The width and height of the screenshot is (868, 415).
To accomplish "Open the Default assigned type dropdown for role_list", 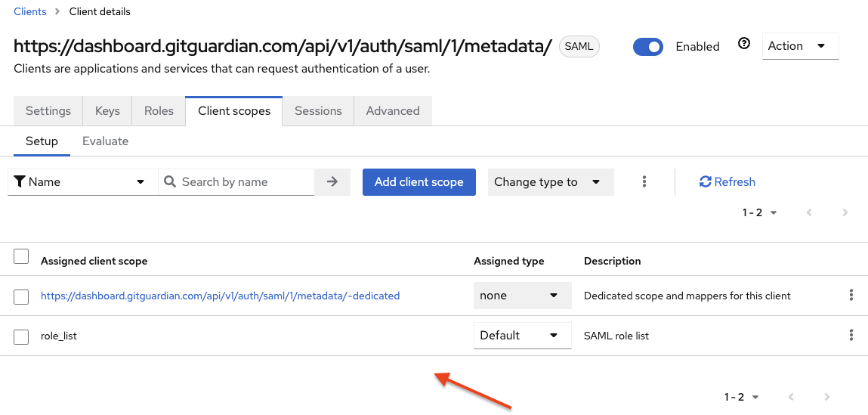I will (523, 335).
